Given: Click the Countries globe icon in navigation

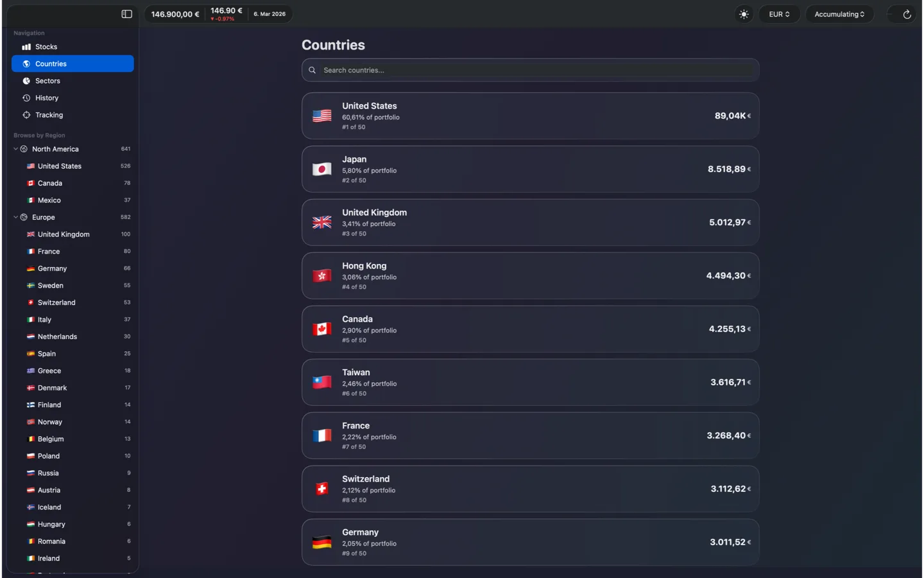Looking at the screenshot, I should (26, 64).
